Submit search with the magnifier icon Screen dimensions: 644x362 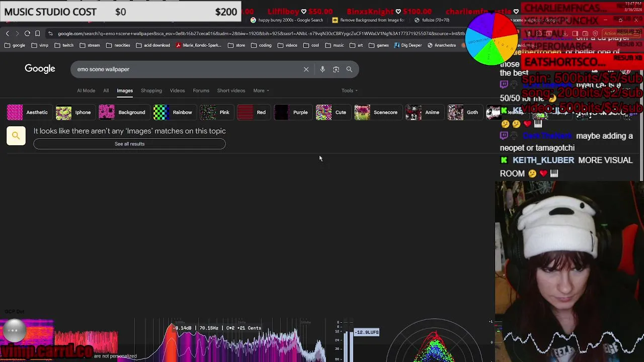(x=349, y=69)
